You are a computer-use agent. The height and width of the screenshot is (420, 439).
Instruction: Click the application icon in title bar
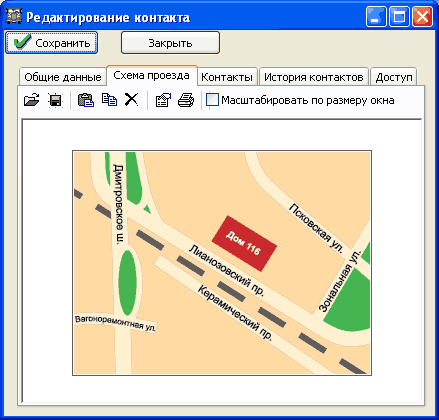tap(14, 17)
